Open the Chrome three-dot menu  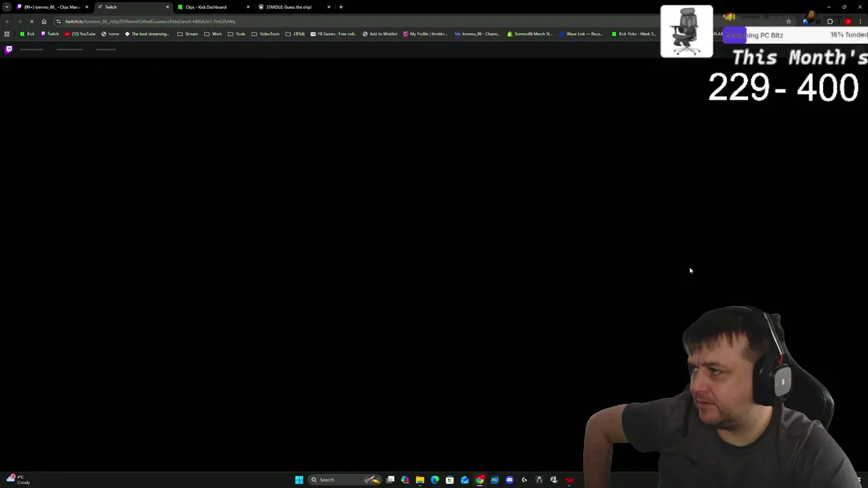tap(861, 21)
